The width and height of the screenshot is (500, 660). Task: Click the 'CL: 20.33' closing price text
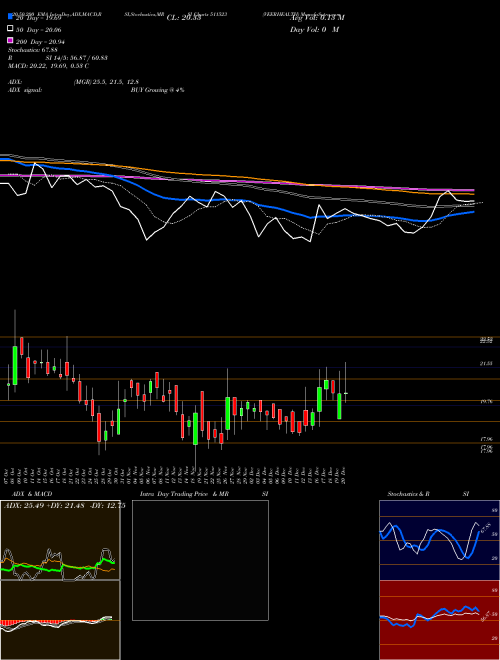[x=186, y=18]
